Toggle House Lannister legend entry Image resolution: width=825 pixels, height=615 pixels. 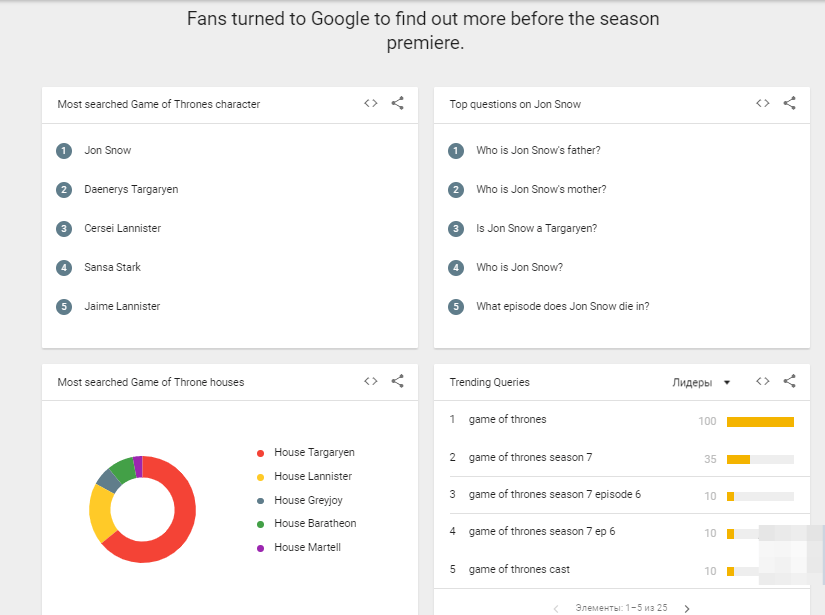click(x=312, y=477)
